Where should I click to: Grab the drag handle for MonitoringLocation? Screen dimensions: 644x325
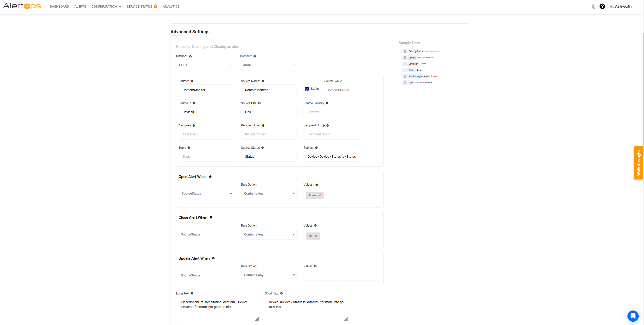pyautogui.click(x=405, y=76)
